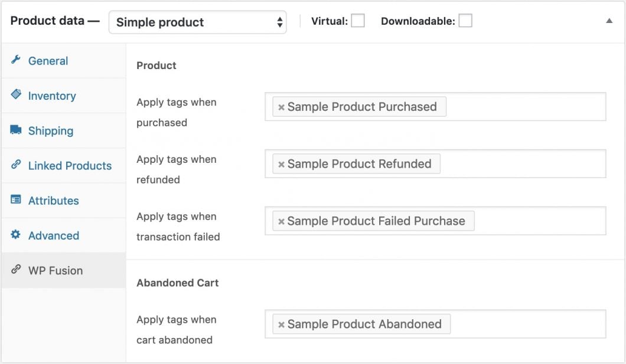Screen dimensions: 626x364
Task: Click the refunded tags input field
Action: click(520, 164)
